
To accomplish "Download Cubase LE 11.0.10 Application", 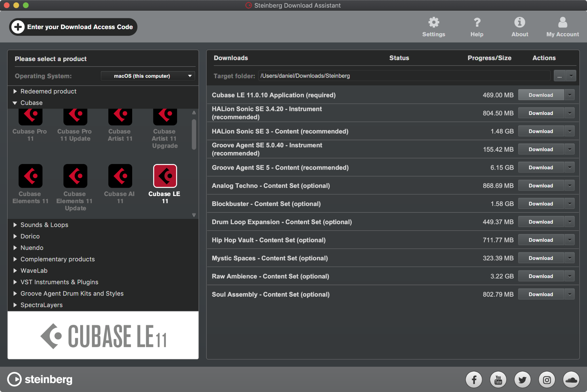I will pos(541,95).
